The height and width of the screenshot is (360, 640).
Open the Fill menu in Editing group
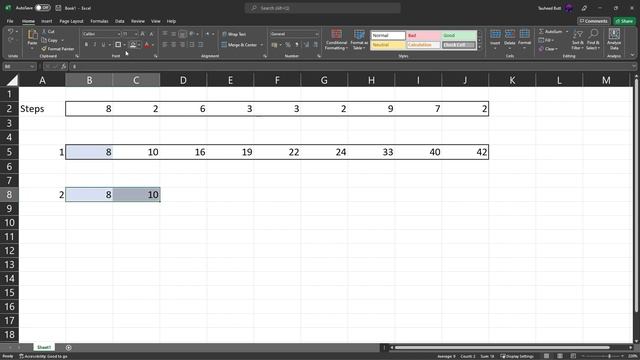coord(546,40)
